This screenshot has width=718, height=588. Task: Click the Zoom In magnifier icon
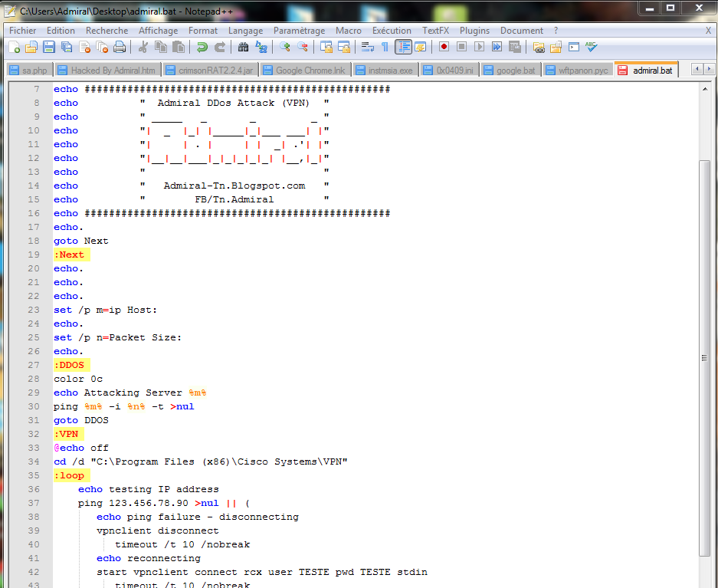[x=285, y=48]
